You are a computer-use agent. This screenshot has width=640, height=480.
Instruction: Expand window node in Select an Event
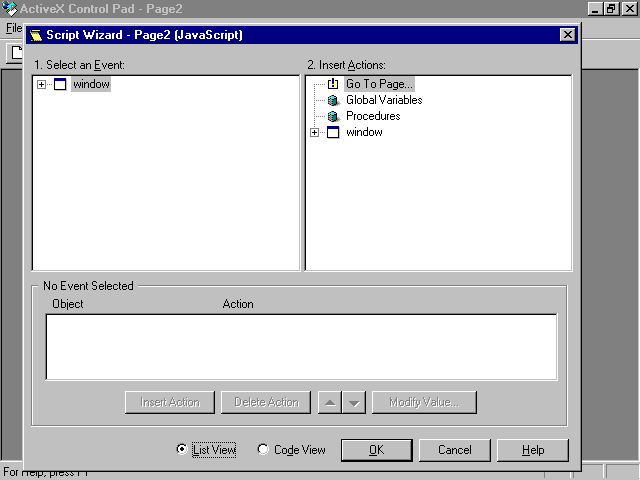41,84
